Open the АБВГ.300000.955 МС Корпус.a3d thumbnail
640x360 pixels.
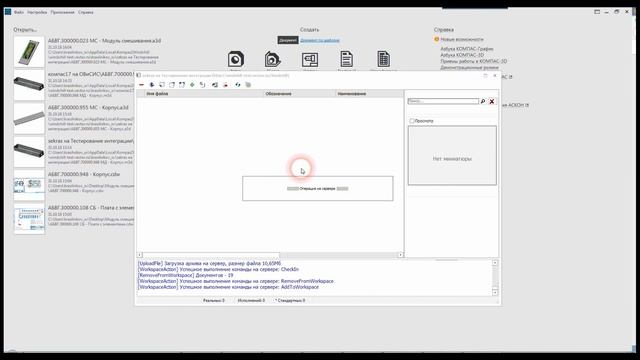pos(29,118)
